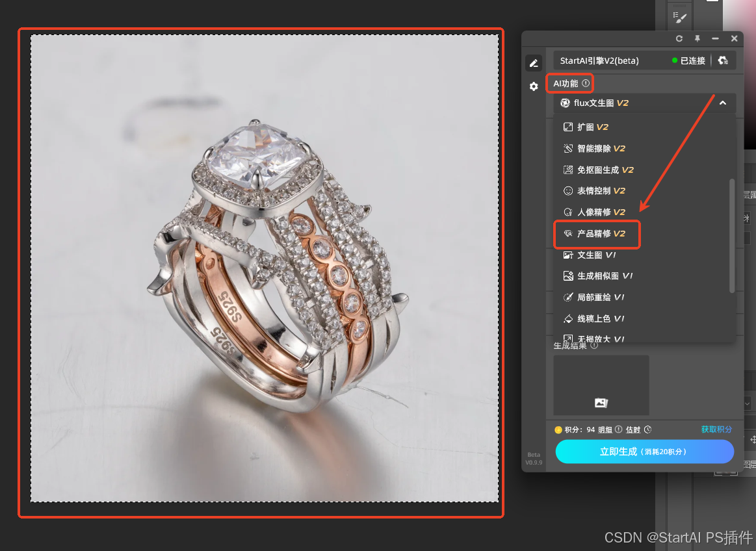This screenshot has width=756, height=551.
Task: Click the edit pencil sidebar icon
Action: tap(534, 63)
